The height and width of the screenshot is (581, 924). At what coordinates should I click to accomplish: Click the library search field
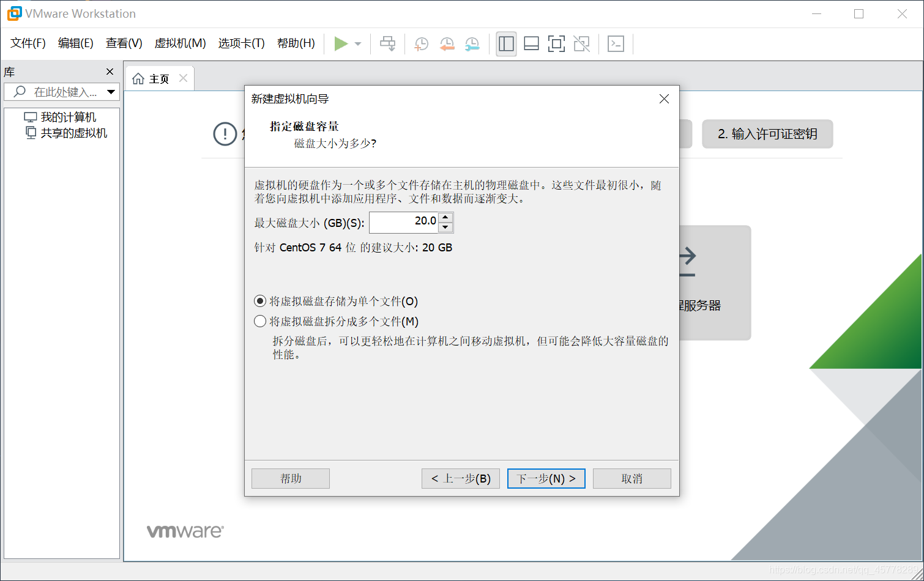tap(62, 92)
